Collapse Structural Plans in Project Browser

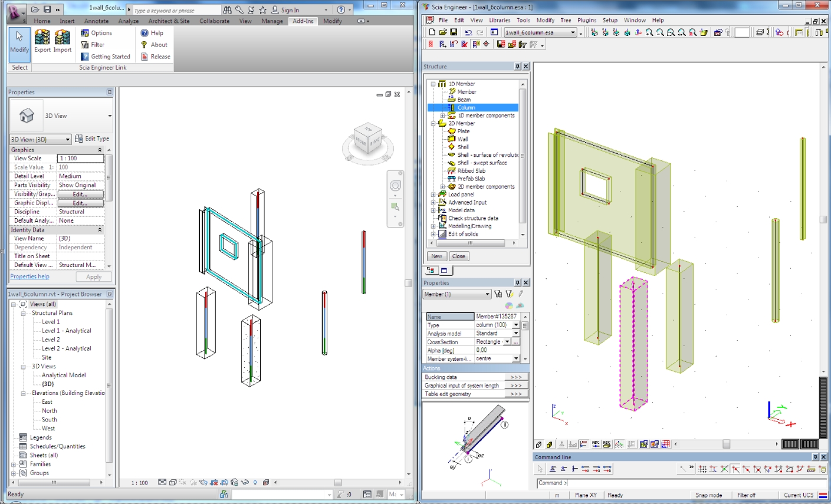point(24,313)
